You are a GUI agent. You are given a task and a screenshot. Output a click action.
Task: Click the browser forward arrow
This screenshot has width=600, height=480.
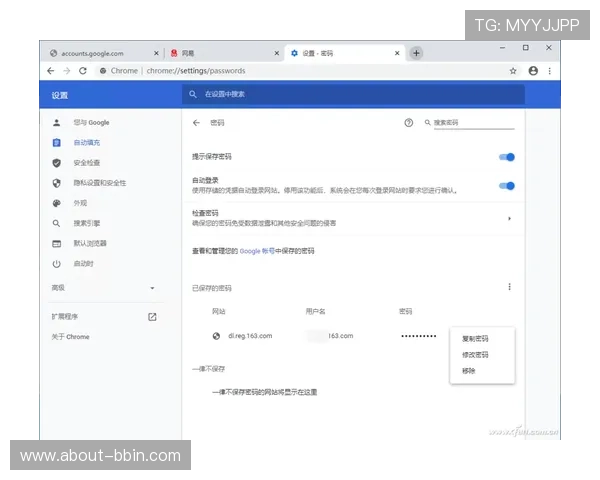pyautogui.click(x=67, y=71)
